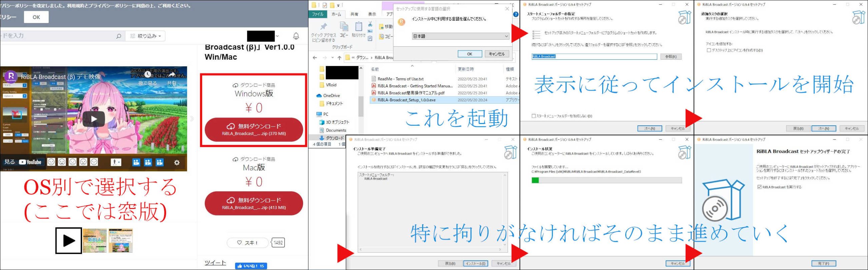
Task: Open the ファイル tab in Explorer
Action: pyautogui.click(x=318, y=14)
